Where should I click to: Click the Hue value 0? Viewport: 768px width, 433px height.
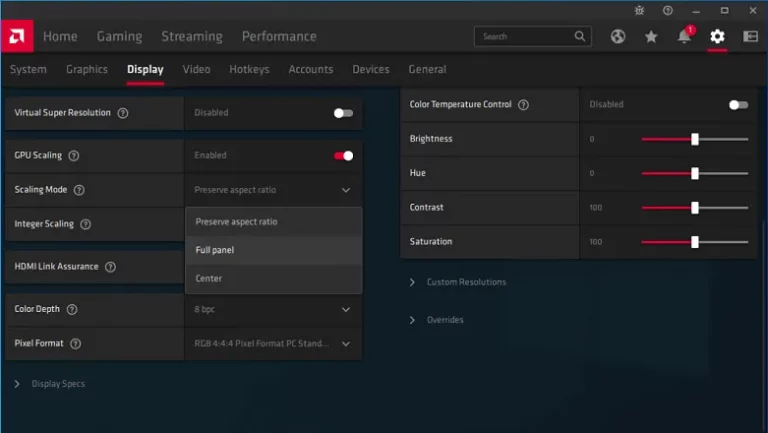coord(592,173)
